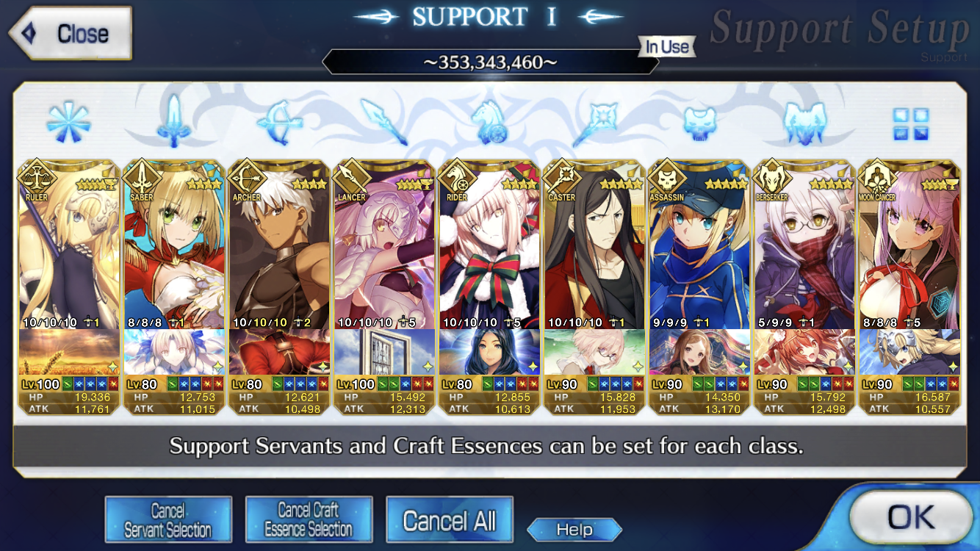Click Cancel Craft Essence Selection
Image resolution: width=980 pixels, height=551 pixels.
[309, 520]
